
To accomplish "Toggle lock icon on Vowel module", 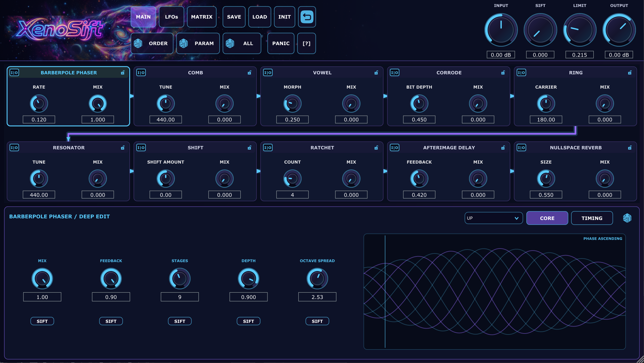I will [x=377, y=73].
